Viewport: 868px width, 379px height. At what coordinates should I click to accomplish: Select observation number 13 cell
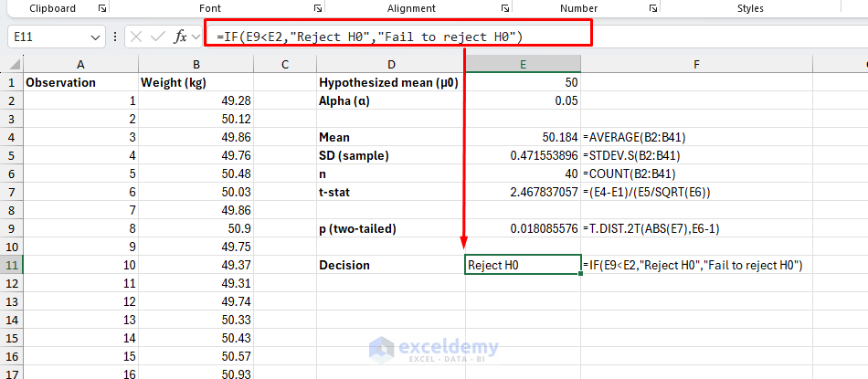click(80, 320)
